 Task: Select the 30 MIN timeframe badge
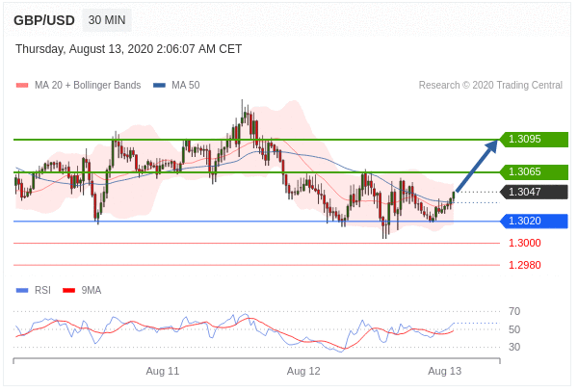(x=107, y=20)
